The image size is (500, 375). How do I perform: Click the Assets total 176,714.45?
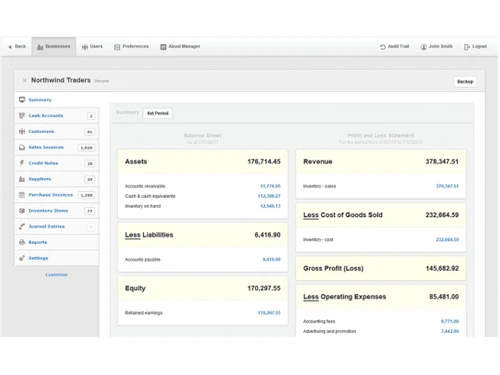click(264, 162)
